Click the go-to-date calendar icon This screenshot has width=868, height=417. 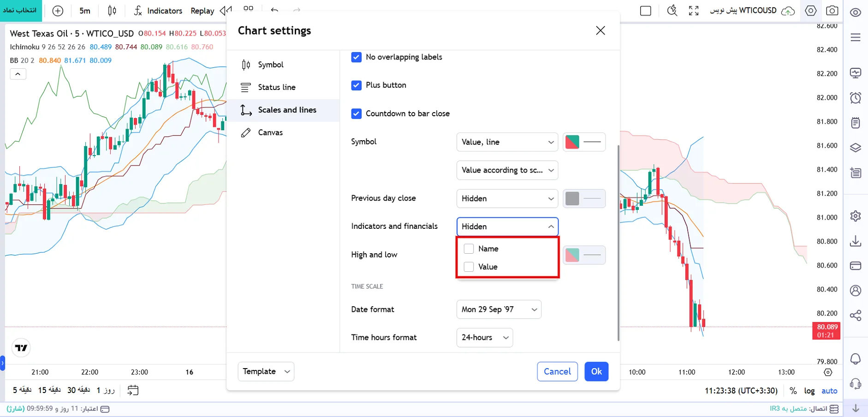pyautogui.click(x=133, y=390)
